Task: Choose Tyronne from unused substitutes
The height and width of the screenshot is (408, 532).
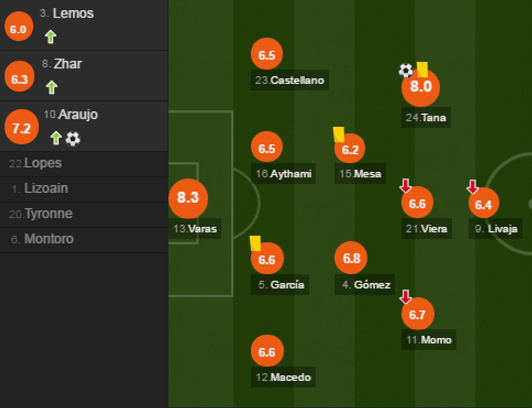Action: [48, 214]
